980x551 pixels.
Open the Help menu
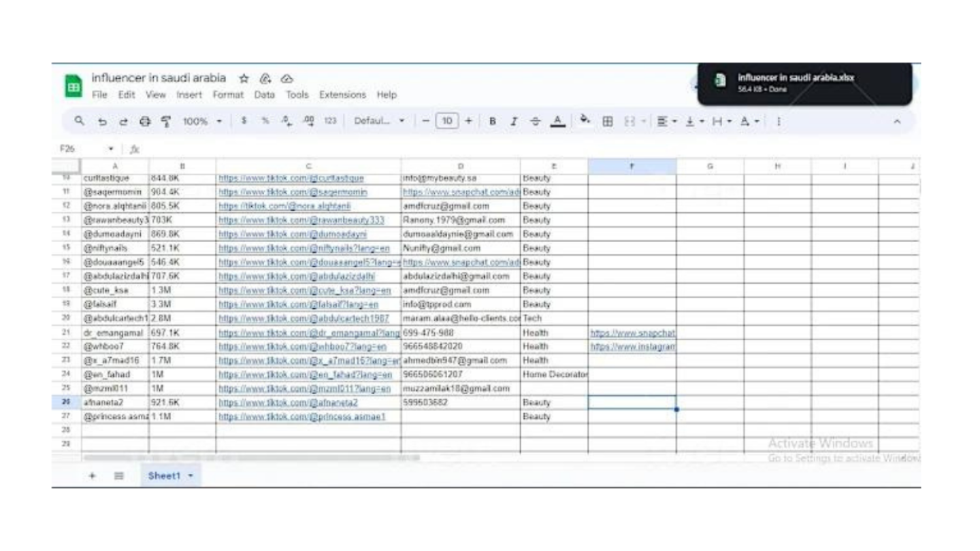tap(387, 95)
